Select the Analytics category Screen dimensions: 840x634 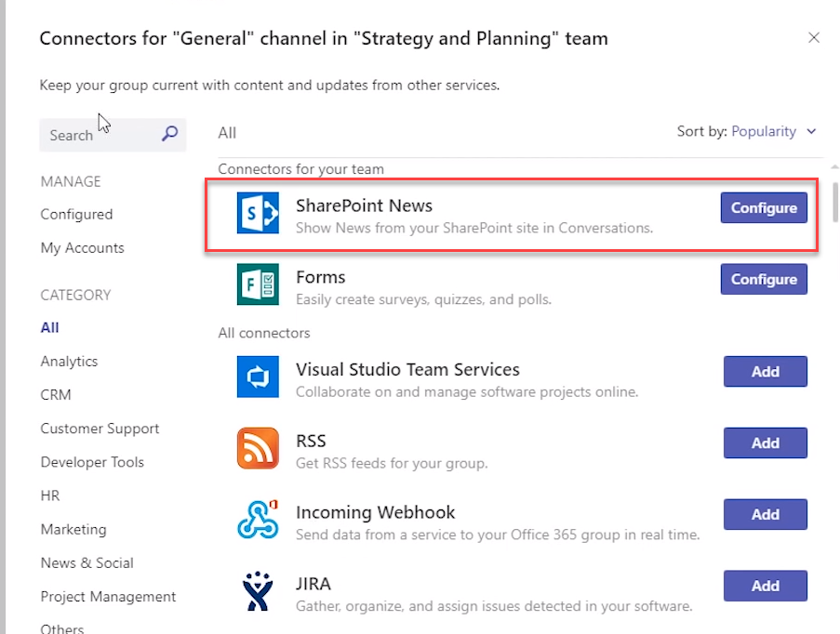pyautogui.click(x=69, y=362)
